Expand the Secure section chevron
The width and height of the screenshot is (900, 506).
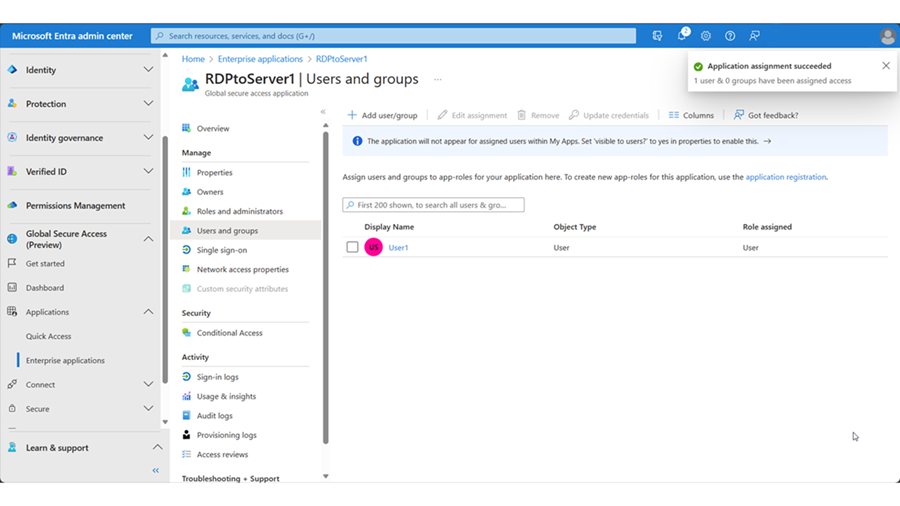pyautogui.click(x=148, y=408)
